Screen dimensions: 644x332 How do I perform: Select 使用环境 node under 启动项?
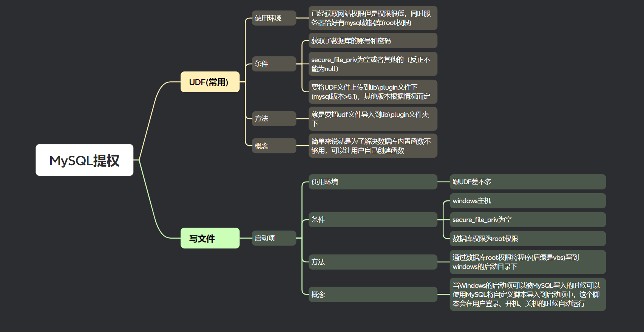click(372, 182)
